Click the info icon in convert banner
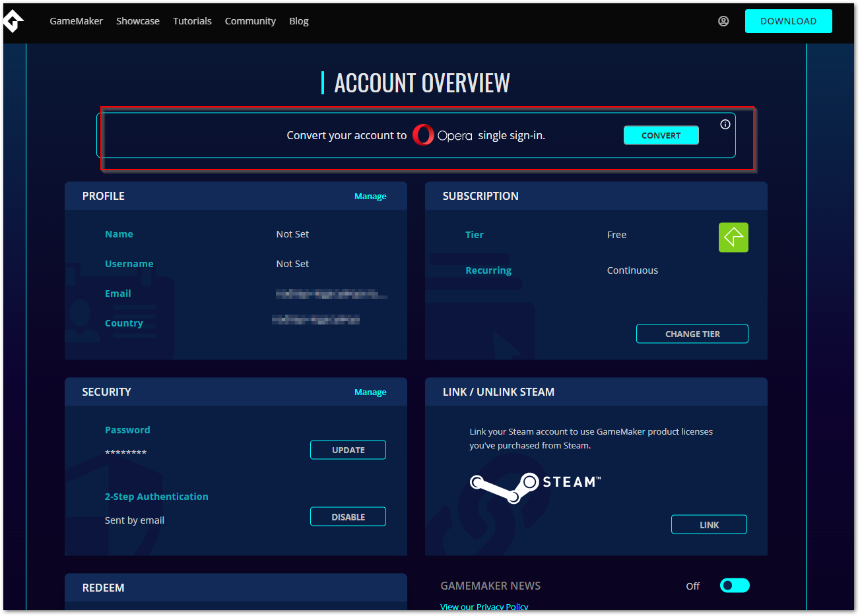This screenshot has width=860, height=616. 725,125
